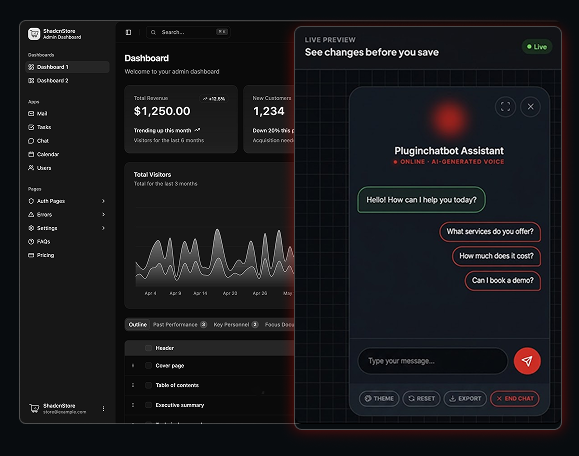Click drag handle for Table of contents row

(133, 385)
